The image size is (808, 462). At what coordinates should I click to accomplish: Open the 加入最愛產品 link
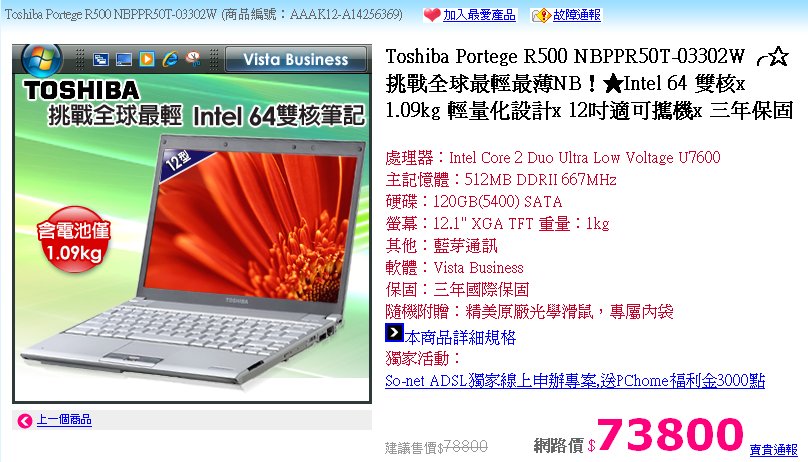479,15
